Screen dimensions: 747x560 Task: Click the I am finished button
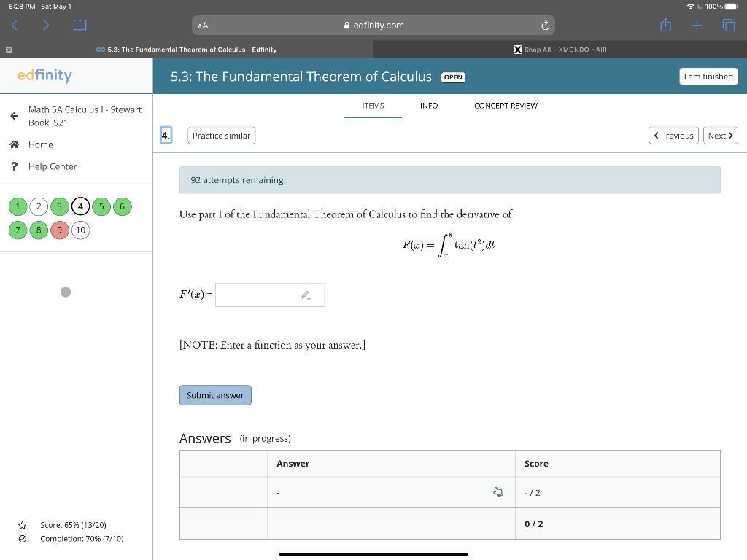(x=708, y=76)
